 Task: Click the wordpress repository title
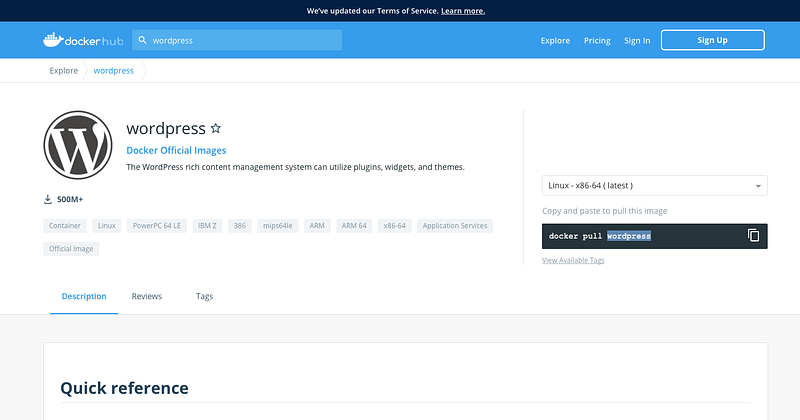coord(166,128)
